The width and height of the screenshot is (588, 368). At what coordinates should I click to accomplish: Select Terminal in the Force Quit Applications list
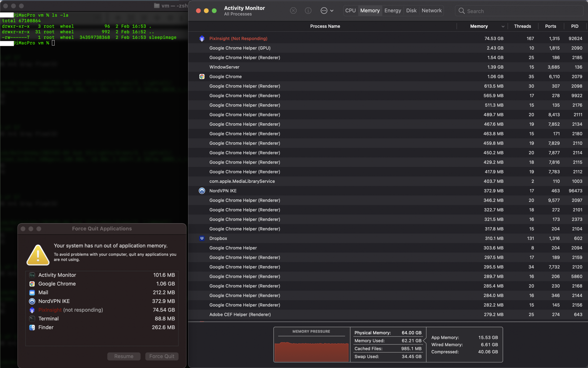102,319
